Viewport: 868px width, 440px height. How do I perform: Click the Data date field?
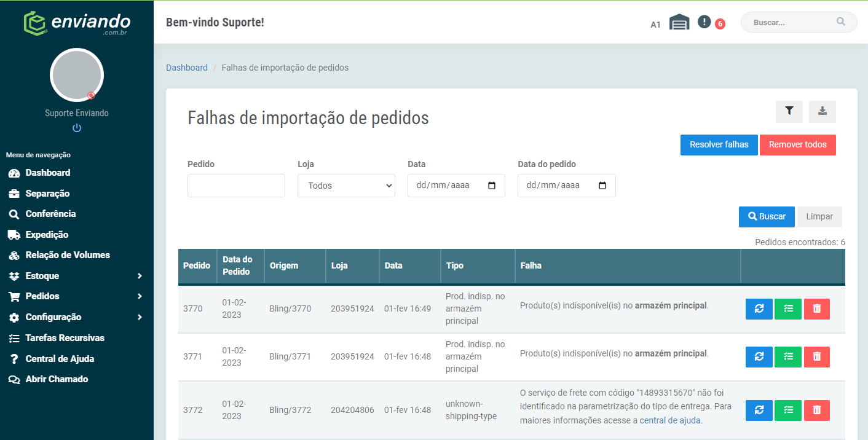coord(456,186)
